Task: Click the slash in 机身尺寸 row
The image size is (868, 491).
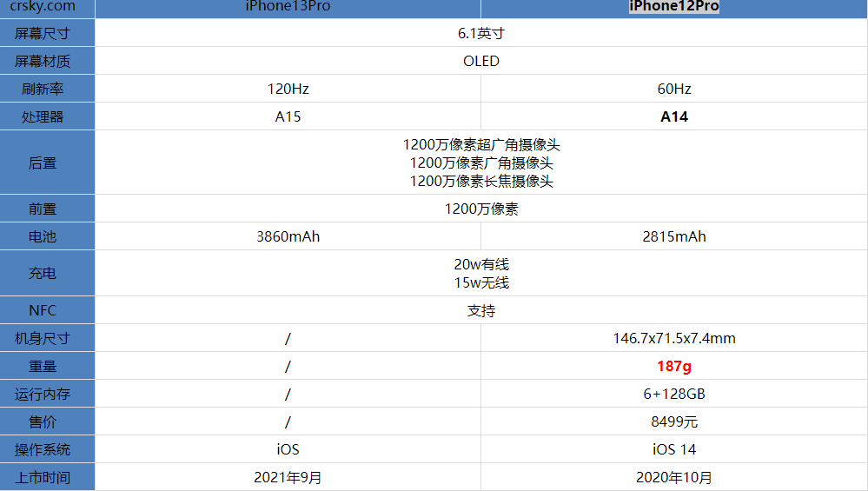Action: click(x=288, y=338)
